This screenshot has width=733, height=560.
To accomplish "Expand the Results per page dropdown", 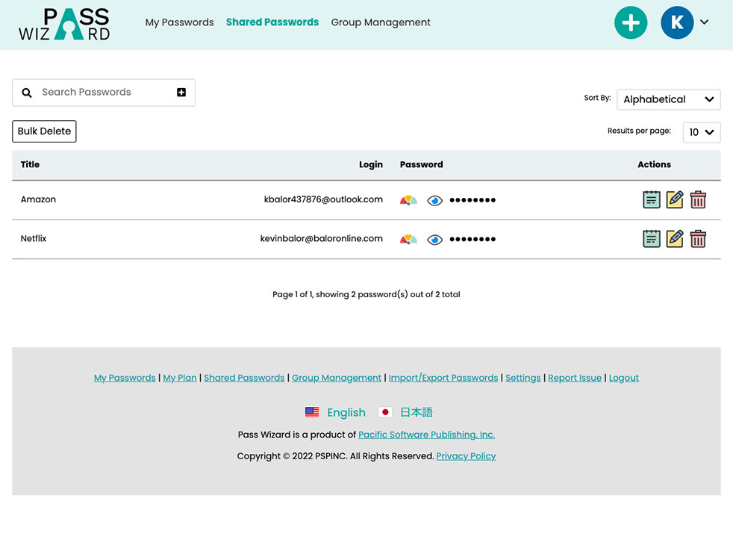I will [702, 132].
